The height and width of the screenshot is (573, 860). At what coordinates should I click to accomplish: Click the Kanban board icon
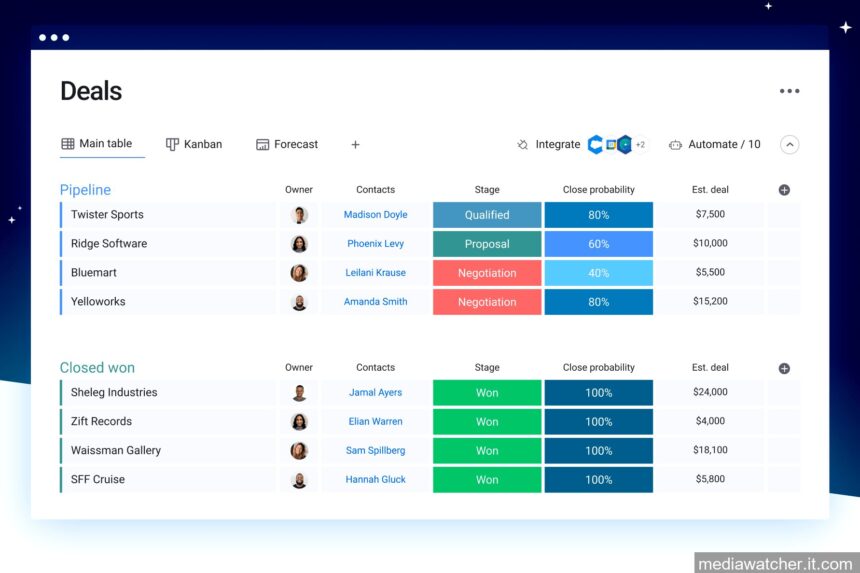click(x=172, y=144)
